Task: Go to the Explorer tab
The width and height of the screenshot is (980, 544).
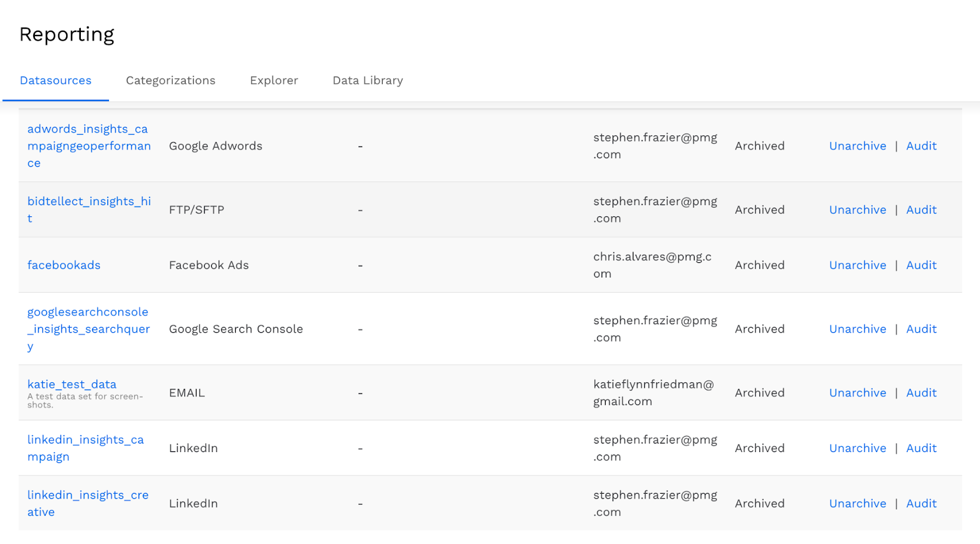Action: pos(274,80)
